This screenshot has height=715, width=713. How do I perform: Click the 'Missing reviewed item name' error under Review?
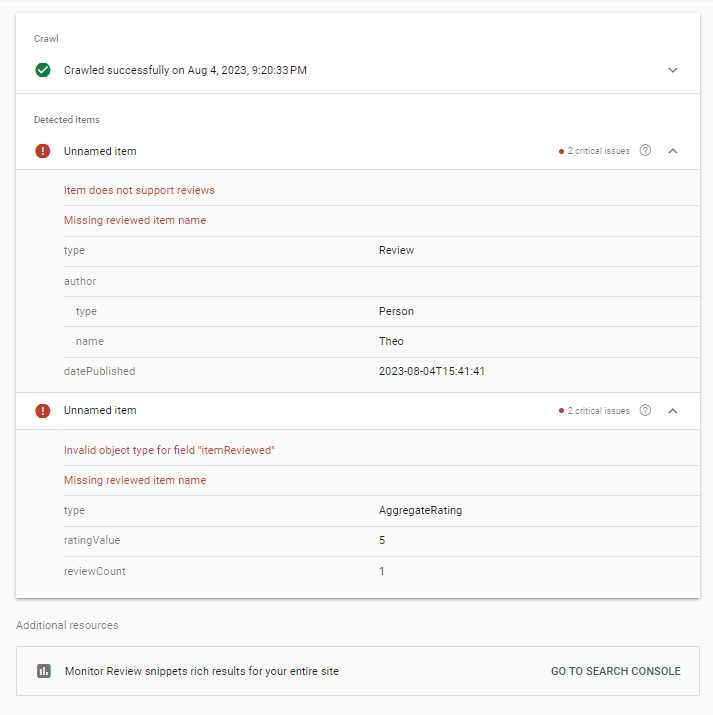tap(135, 220)
